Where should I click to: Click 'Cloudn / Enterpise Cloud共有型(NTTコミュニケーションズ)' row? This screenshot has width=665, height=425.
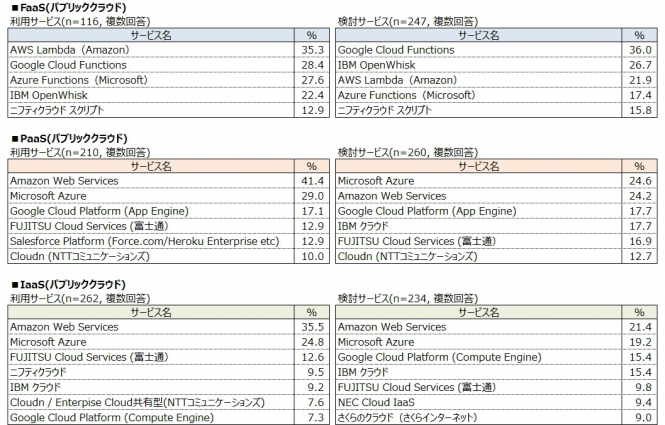[168, 403]
